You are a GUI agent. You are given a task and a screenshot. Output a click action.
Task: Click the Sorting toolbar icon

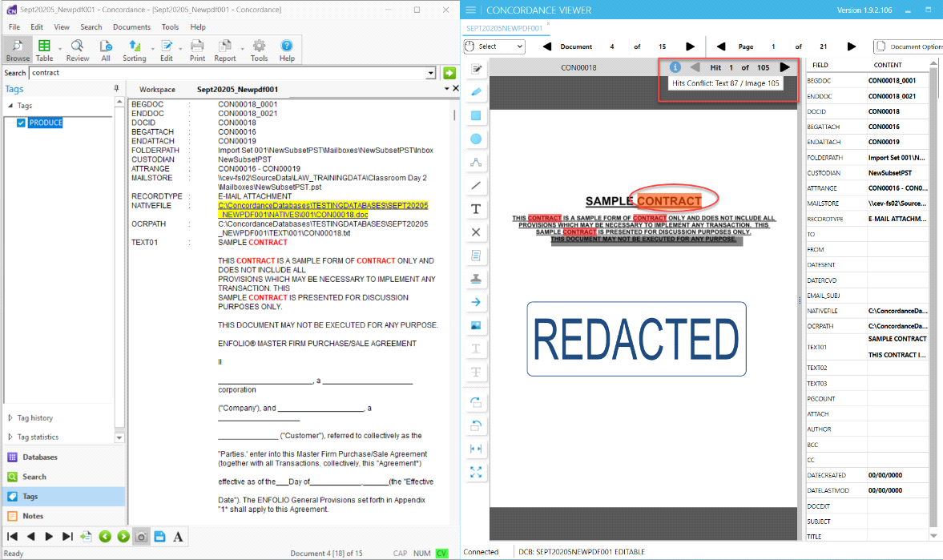tap(134, 50)
